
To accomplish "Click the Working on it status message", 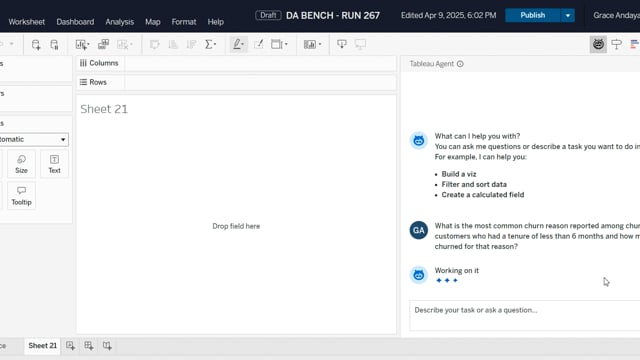I will pos(456,271).
